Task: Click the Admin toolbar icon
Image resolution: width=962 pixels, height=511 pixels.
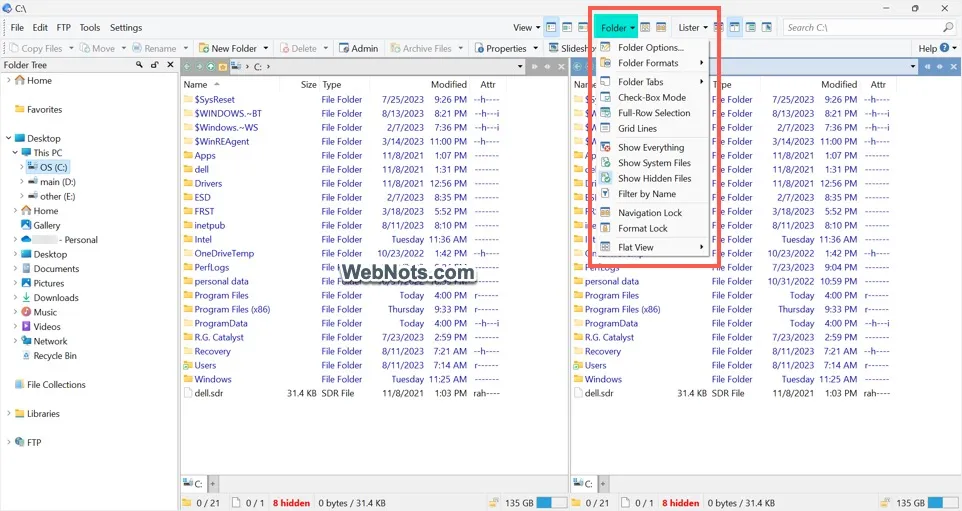Action: click(x=343, y=48)
